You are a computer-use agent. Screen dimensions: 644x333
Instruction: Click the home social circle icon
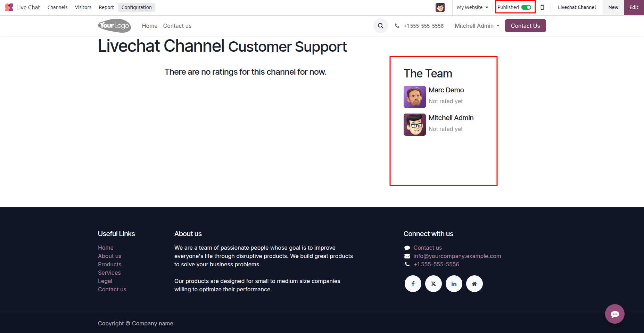pos(474,283)
